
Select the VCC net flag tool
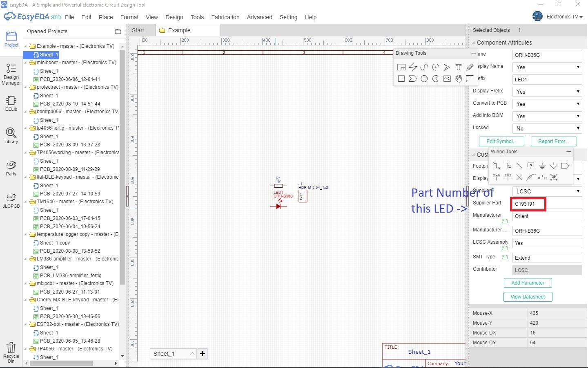coord(496,177)
